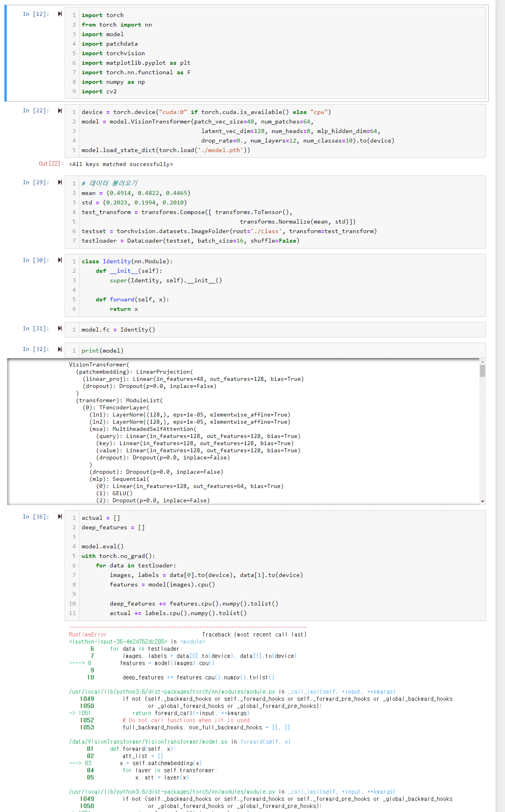Viewport: 505px width, 812px height.
Task: Click the testloader = DataLoader line
Action: tap(190, 241)
